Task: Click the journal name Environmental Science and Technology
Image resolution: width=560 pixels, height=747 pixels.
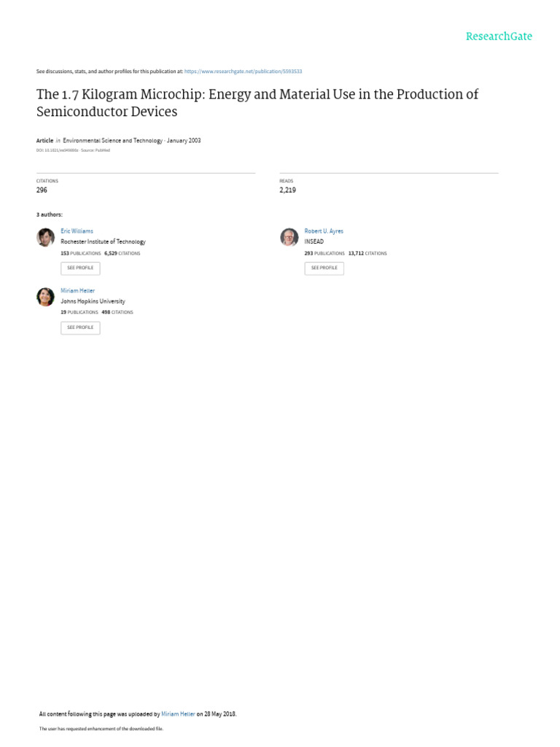Action: click(x=113, y=141)
